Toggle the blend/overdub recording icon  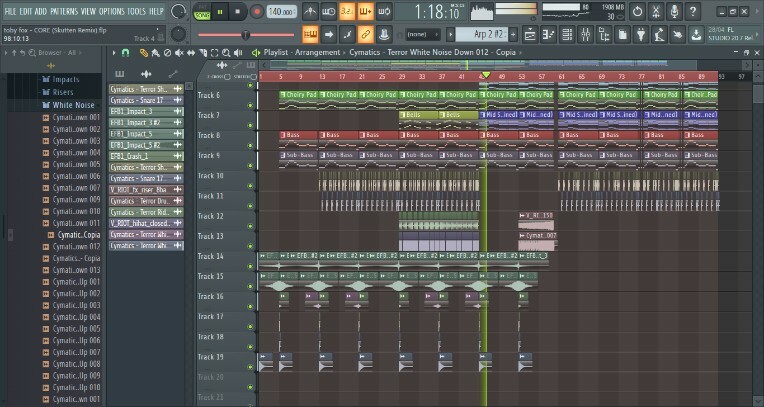click(365, 12)
